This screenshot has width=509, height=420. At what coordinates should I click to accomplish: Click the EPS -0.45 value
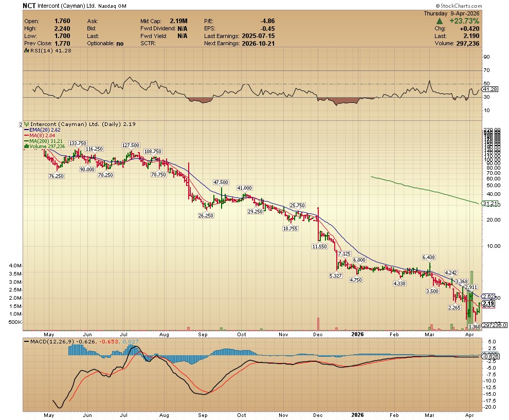[267, 29]
